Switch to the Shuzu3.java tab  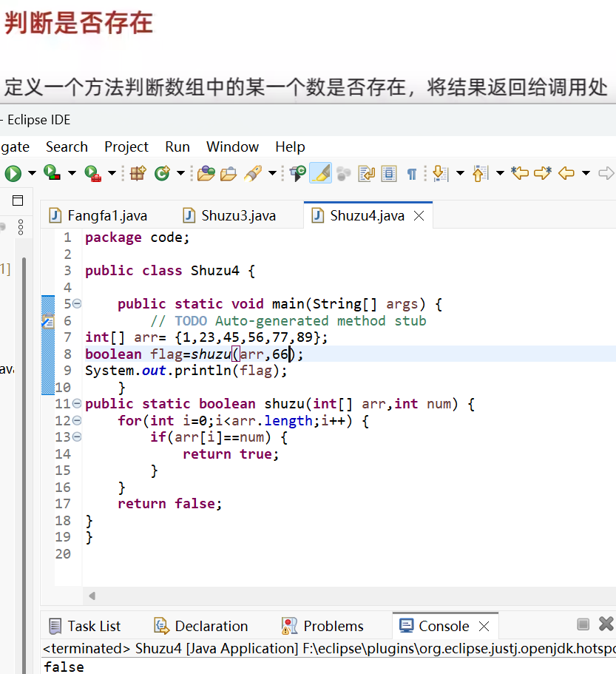(x=229, y=215)
